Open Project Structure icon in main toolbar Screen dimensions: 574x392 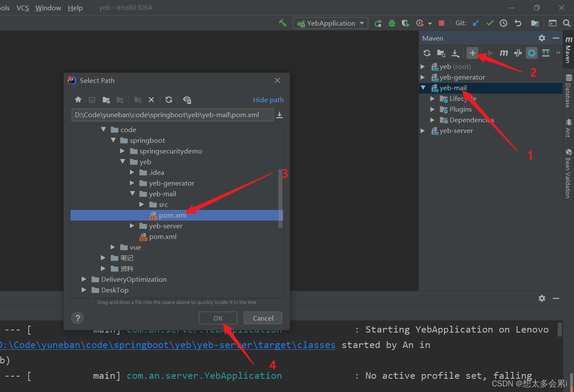click(x=535, y=23)
